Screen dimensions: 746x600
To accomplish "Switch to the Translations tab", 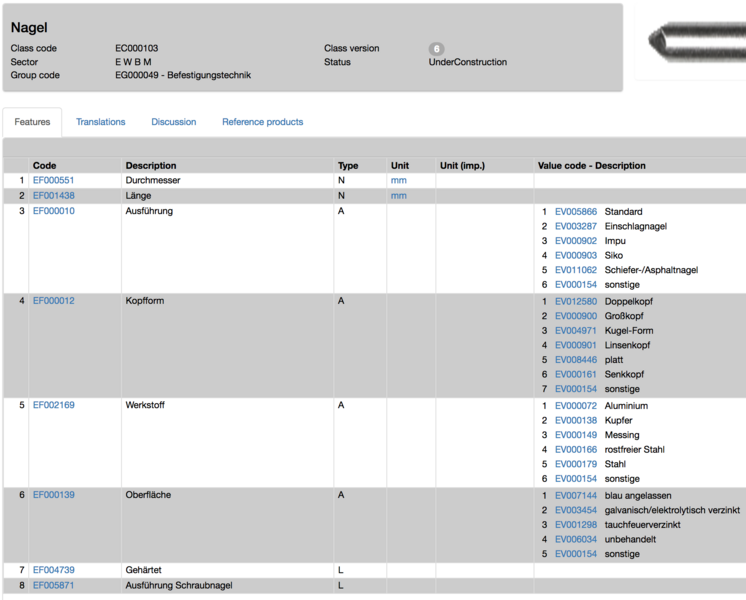I will (x=101, y=122).
